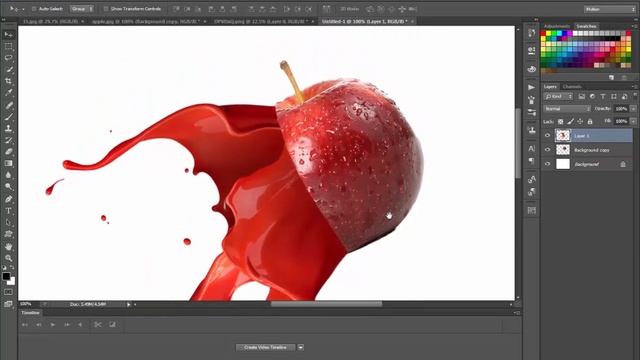
Task: Click create new swatch icon
Action: click(611, 77)
